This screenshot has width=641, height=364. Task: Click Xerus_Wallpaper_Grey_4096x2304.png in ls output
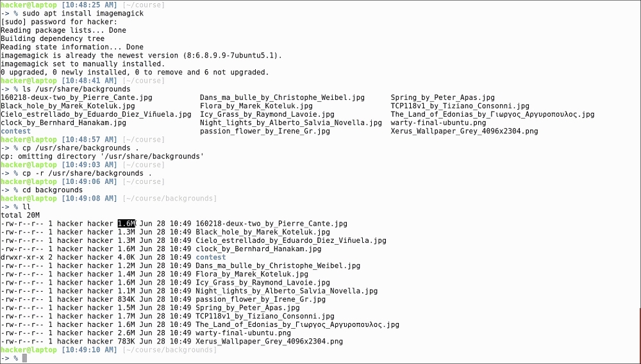[x=464, y=131]
